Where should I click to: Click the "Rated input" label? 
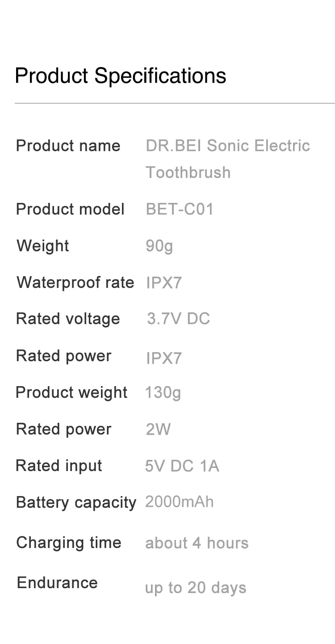coord(59,466)
